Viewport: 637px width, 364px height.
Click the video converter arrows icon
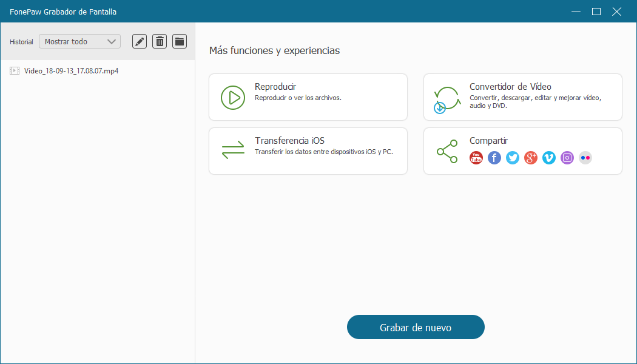click(x=446, y=99)
